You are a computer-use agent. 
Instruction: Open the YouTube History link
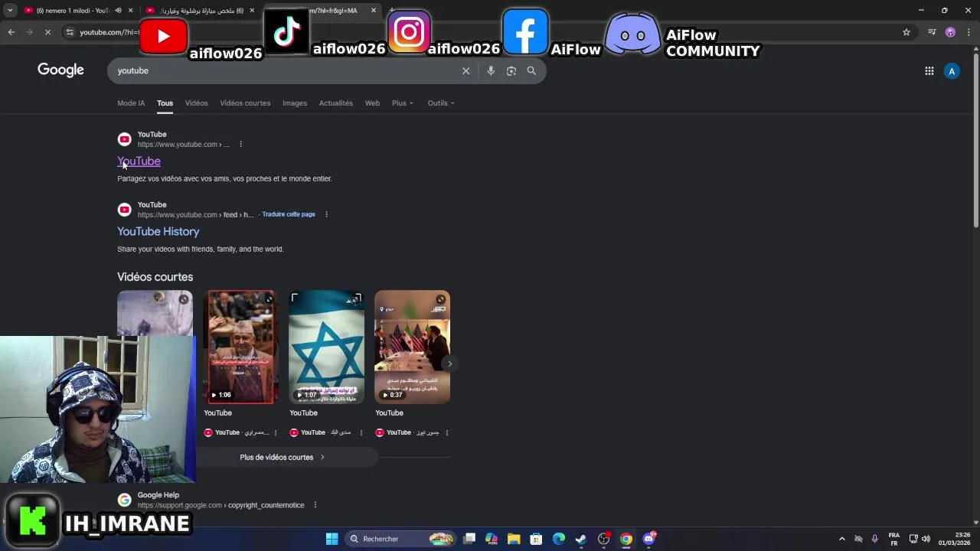[158, 231]
